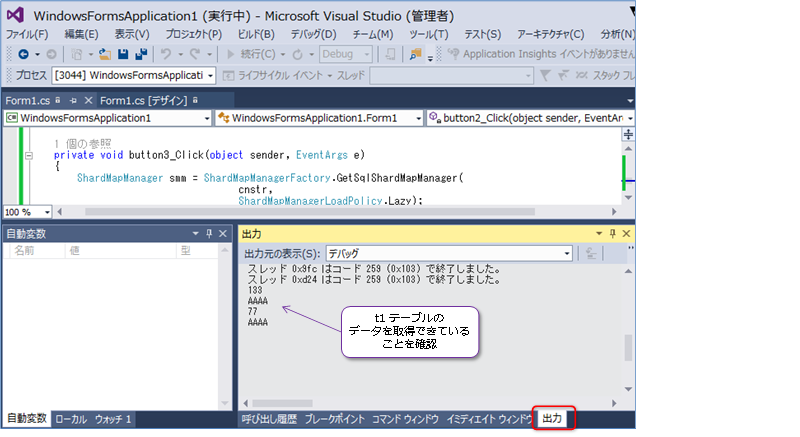Click the Continue (続行) play button
The height and width of the screenshot is (437, 800).
tap(251, 54)
